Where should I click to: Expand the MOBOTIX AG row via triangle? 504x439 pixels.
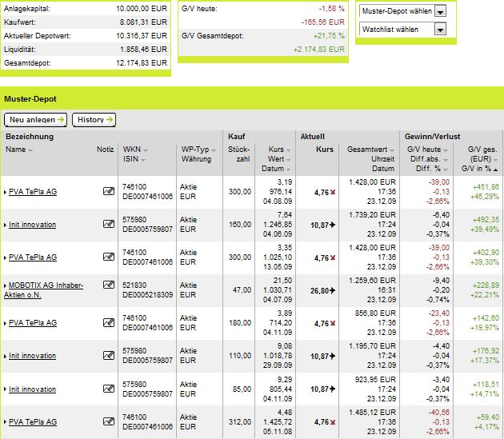coord(5,285)
